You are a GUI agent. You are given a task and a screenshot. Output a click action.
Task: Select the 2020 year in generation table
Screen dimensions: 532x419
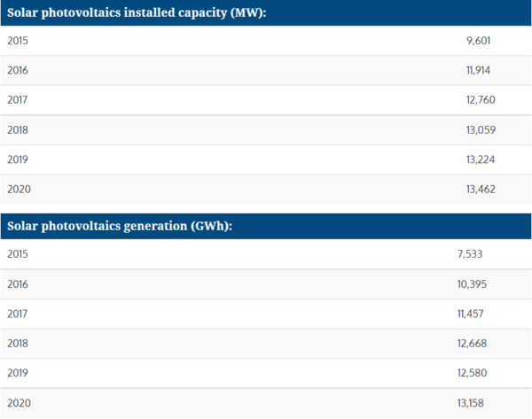(19, 403)
